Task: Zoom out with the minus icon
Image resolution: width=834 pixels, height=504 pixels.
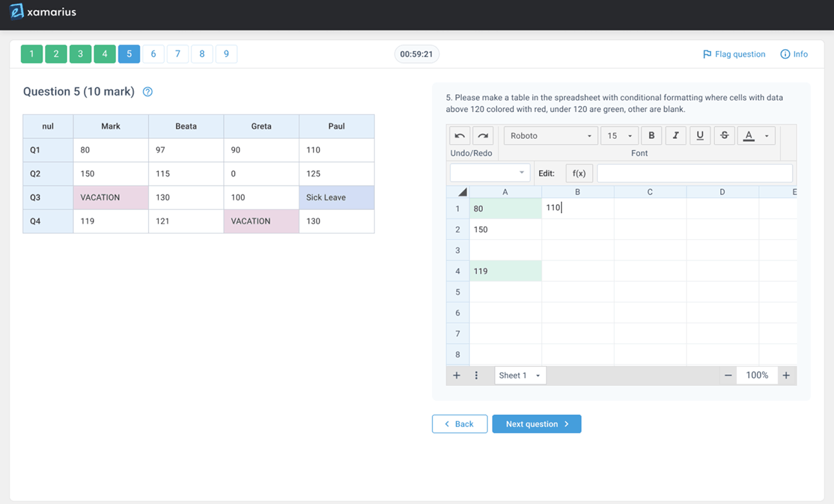Action: click(728, 375)
